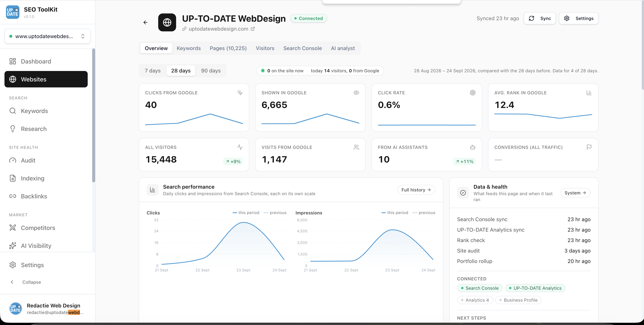Open the System link in Data & health
This screenshot has width=644, height=325.
point(575,193)
